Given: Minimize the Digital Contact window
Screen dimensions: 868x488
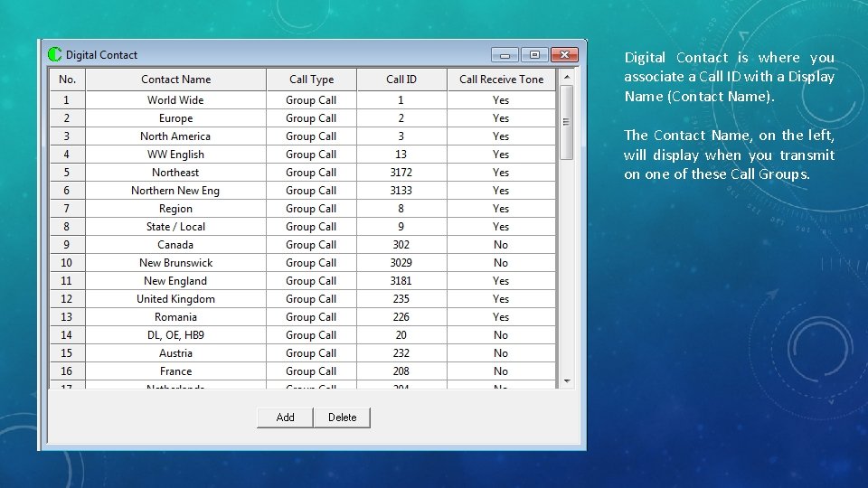Looking at the screenshot, I should (505, 55).
